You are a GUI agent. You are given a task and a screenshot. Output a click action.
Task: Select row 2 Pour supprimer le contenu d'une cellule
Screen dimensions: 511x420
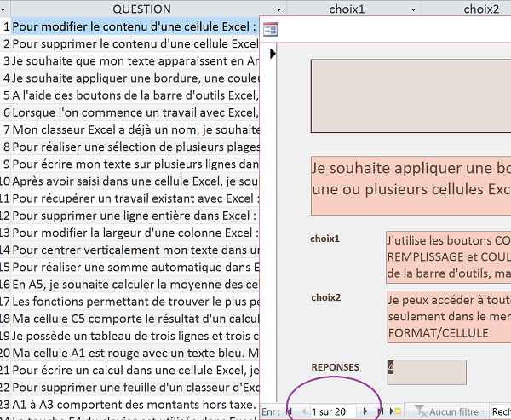coord(135,43)
